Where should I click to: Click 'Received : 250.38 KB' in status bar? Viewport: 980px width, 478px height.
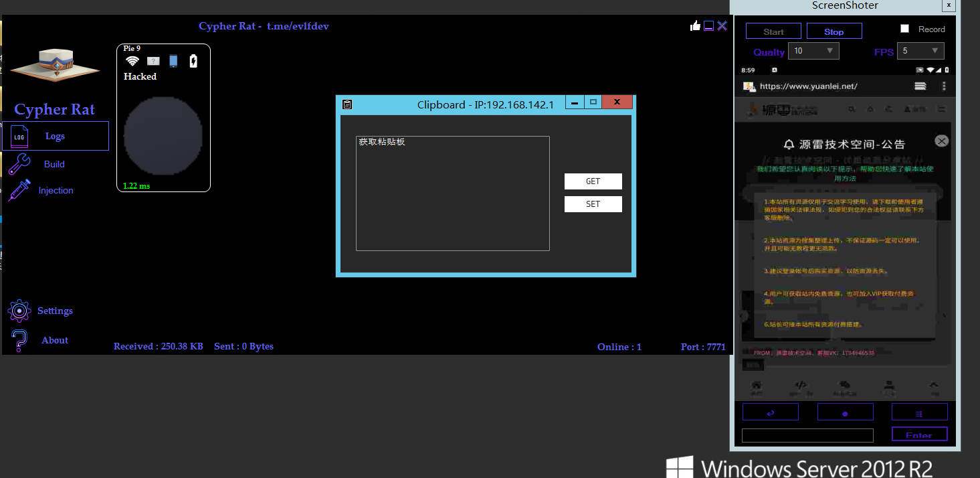pyautogui.click(x=159, y=346)
